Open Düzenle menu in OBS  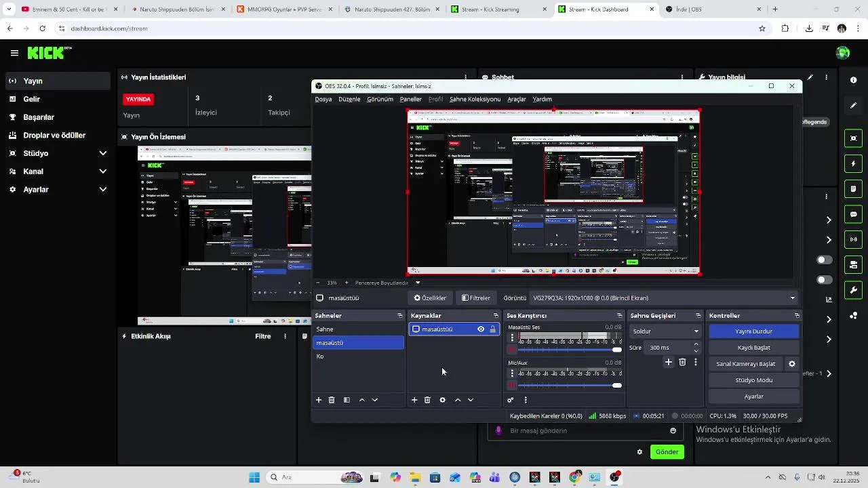[x=349, y=99]
